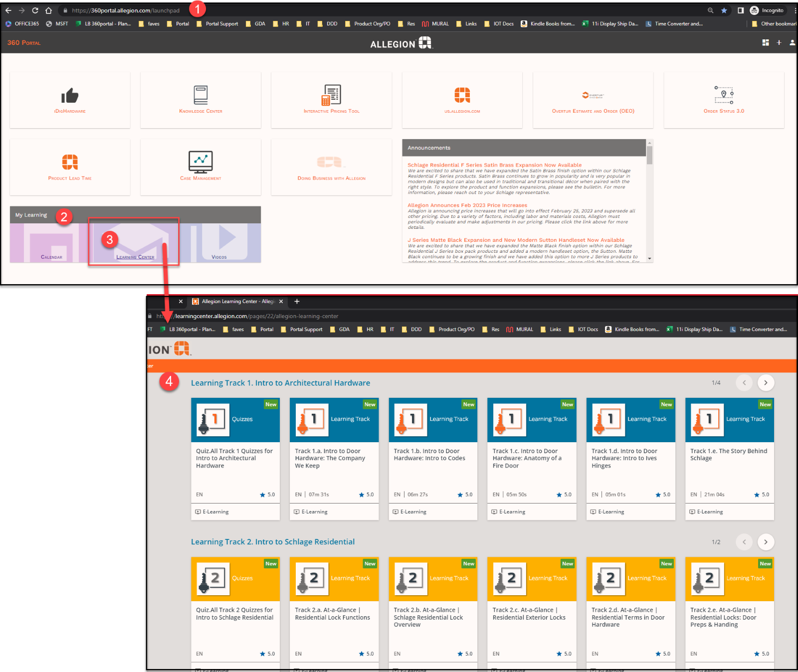Open the portal user account icon
The width and height of the screenshot is (798, 672).
793,43
